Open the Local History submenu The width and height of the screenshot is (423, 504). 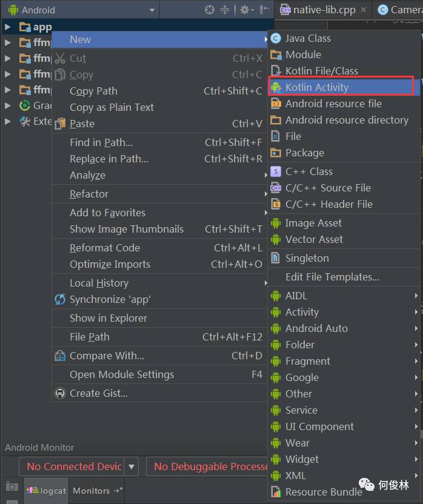(x=160, y=283)
